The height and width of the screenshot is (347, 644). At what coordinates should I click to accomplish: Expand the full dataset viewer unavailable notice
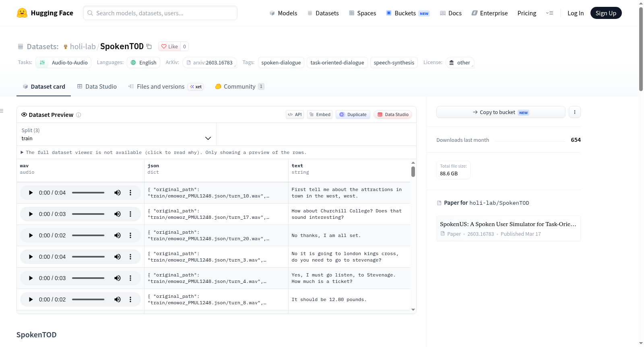pos(163,152)
